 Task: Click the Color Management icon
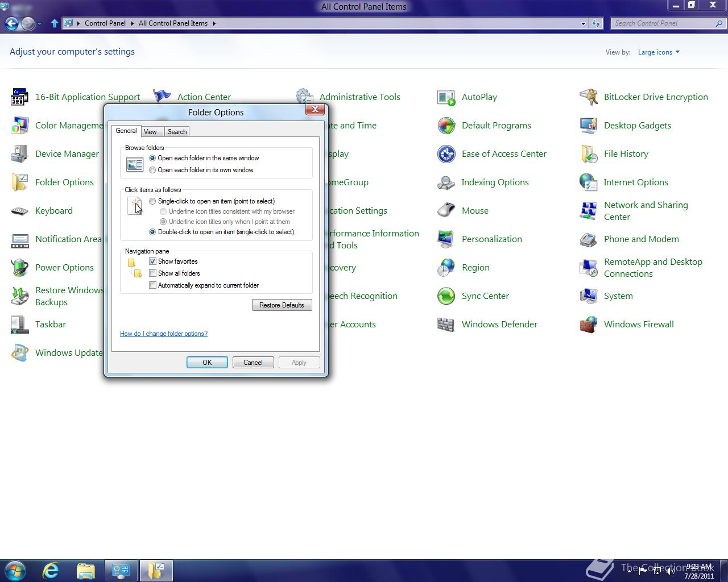(20, 126)
